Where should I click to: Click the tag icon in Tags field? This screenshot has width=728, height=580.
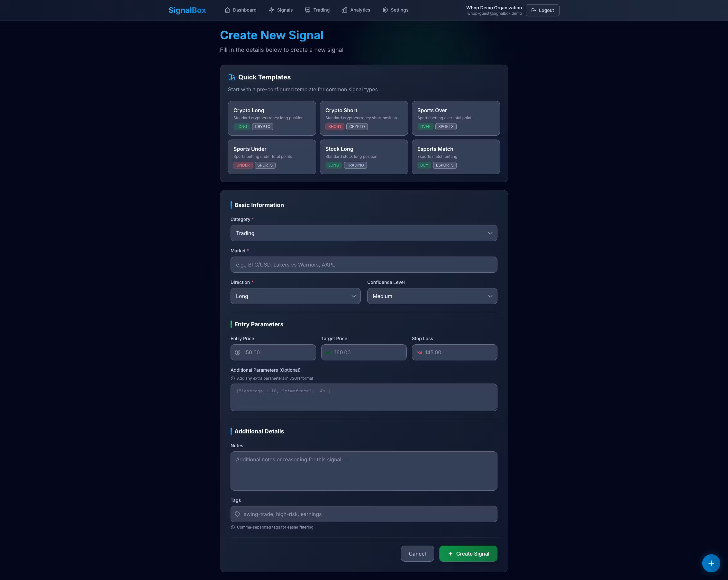(x=238, y=514)
